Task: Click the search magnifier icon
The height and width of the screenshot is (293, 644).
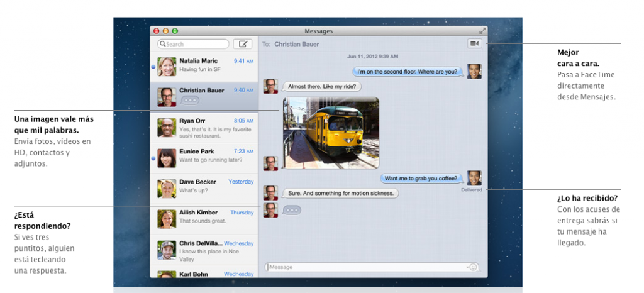Action: [163, 44]
